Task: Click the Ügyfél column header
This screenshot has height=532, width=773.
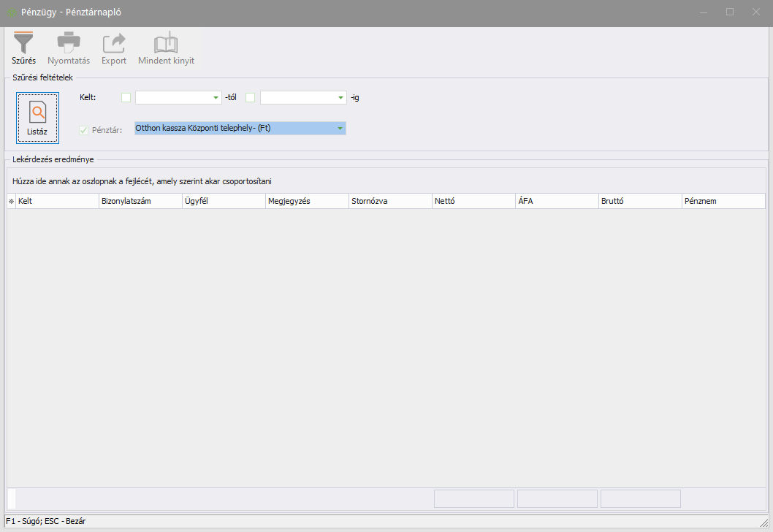Action: pyautogui.click(x=224, y=201)
